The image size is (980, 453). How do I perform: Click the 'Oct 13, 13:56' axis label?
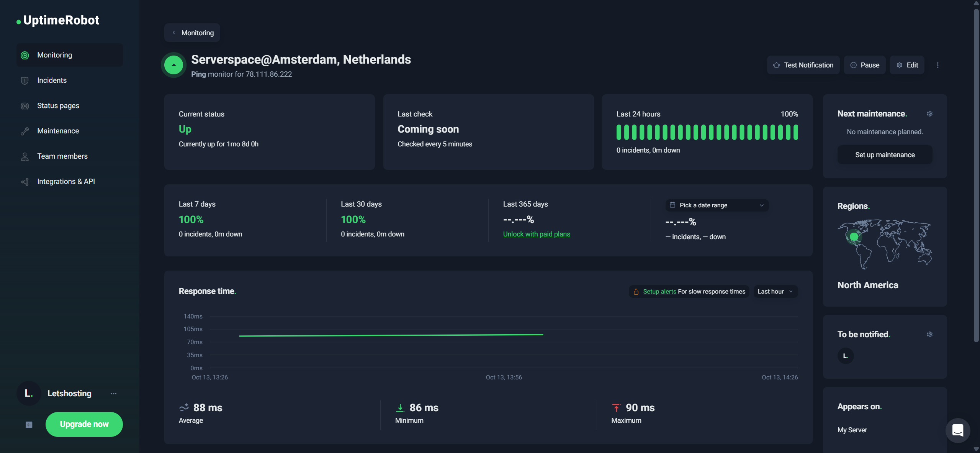tap(504, 377)
